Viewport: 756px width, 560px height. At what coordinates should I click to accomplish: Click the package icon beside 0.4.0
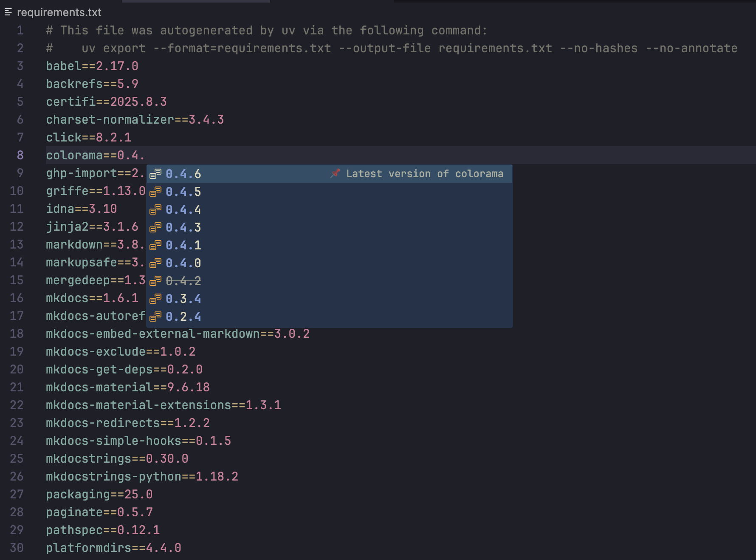[155, 263]
